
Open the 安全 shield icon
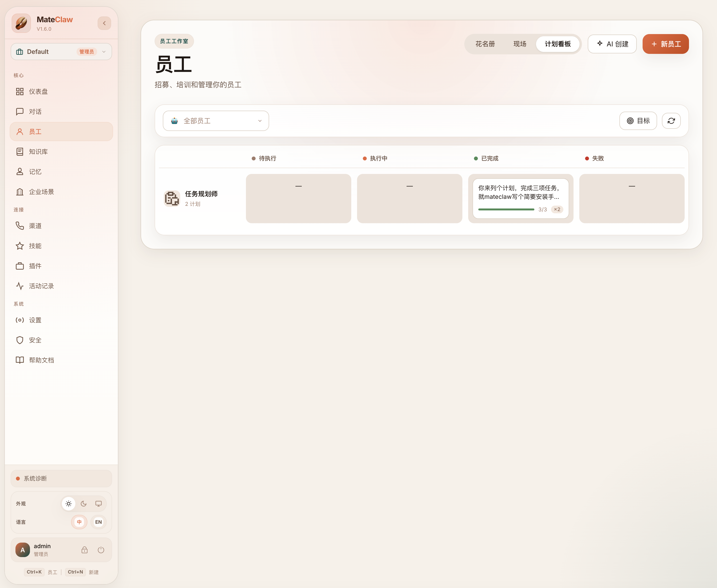(20, 340)
